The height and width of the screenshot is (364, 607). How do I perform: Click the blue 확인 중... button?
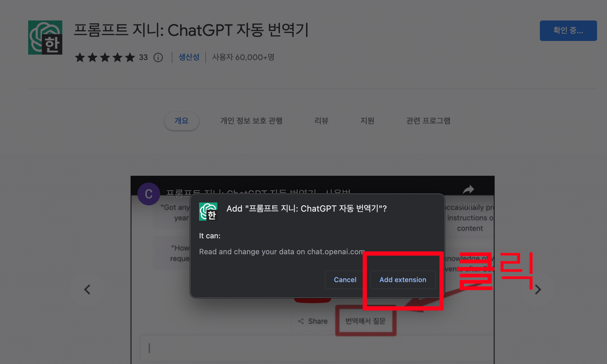click(568, 30)
